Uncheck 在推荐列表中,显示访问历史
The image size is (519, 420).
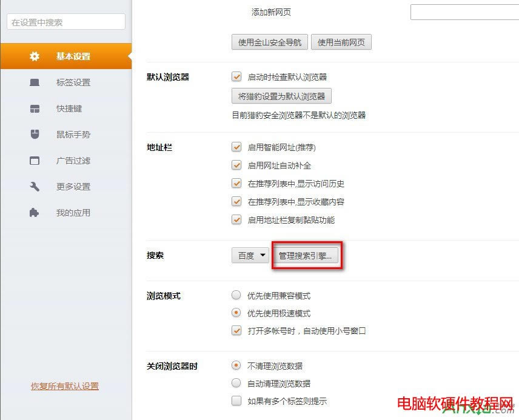tap(236, 184)
